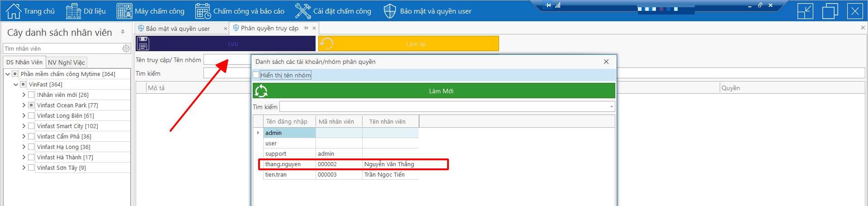
Task: Click Cài đặt chấm công tools icon
Action: pyautogui.click(x=302, y=11)
